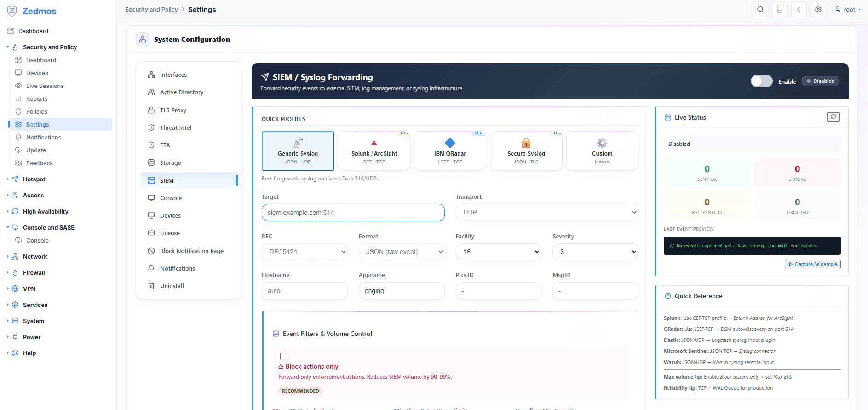Expand the High Availability menu group
The image size is (868, 410).
46,211
